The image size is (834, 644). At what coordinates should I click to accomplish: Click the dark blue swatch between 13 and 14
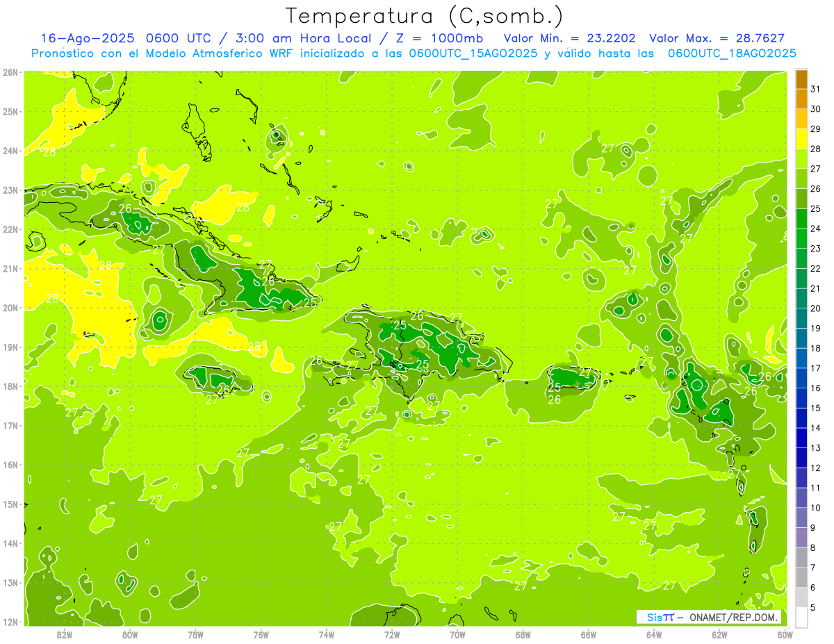pos(801,438)
